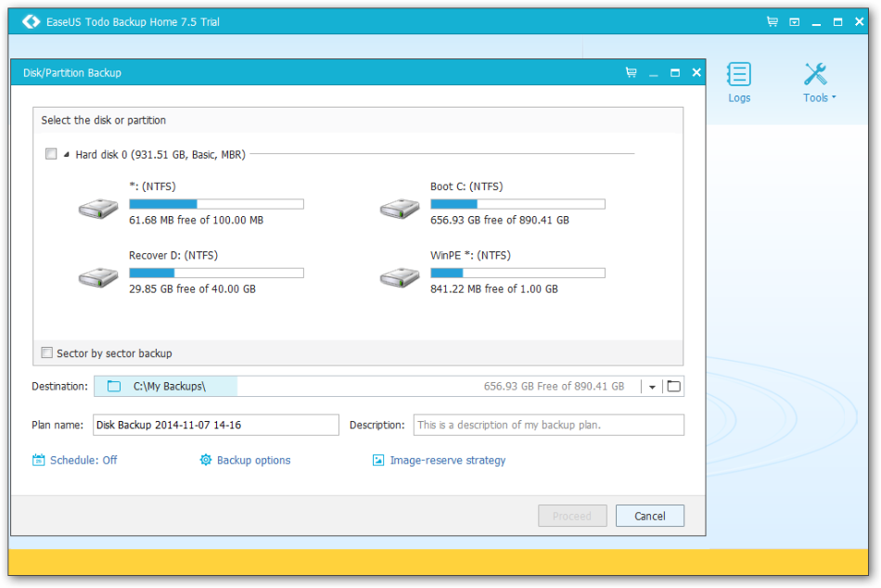Click the folder icon before C:\My Backups\

[x=114, y=386]
